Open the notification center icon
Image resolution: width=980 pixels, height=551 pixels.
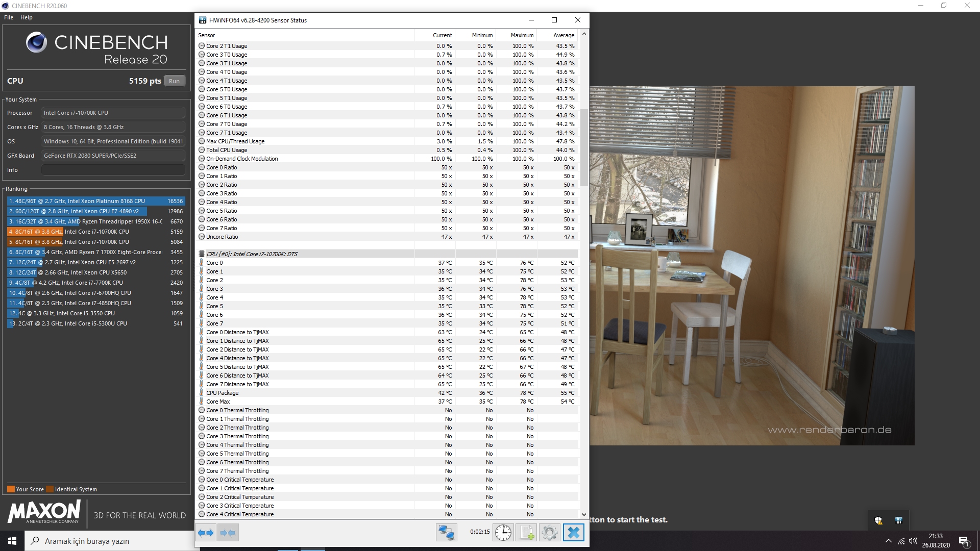[964, 541]
